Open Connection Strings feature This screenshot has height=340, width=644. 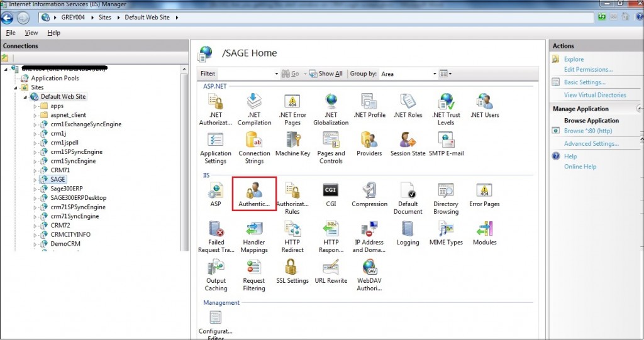[254, 148]
